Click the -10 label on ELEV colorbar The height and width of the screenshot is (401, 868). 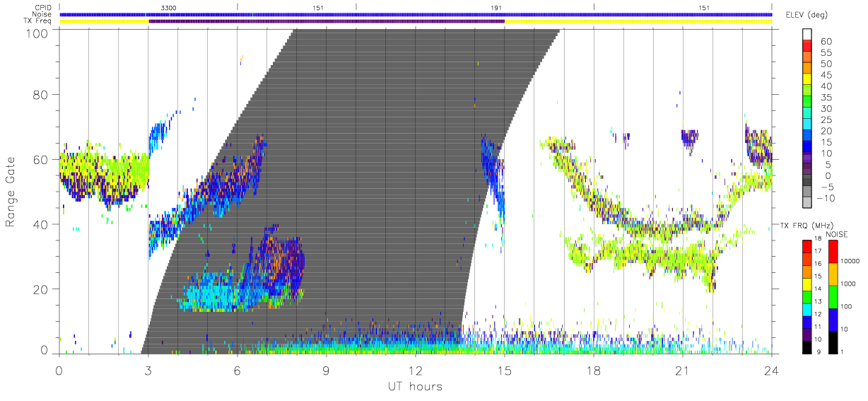coord(824,198)
